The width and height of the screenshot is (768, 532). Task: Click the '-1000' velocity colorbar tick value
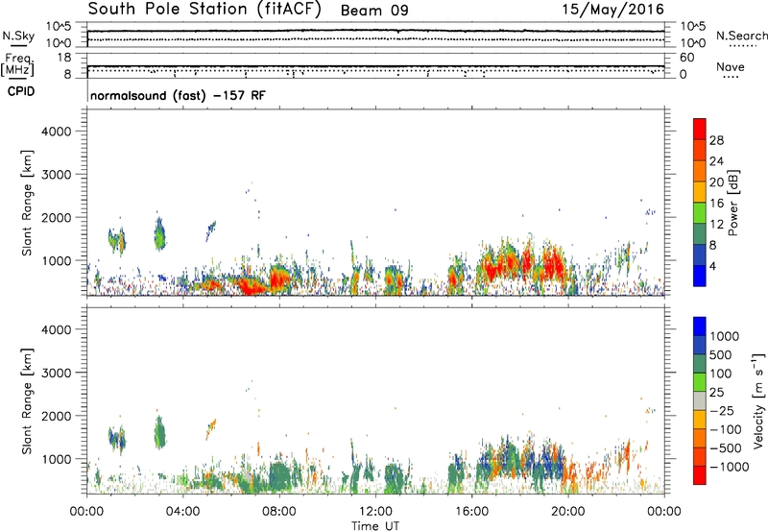(730, 467)
